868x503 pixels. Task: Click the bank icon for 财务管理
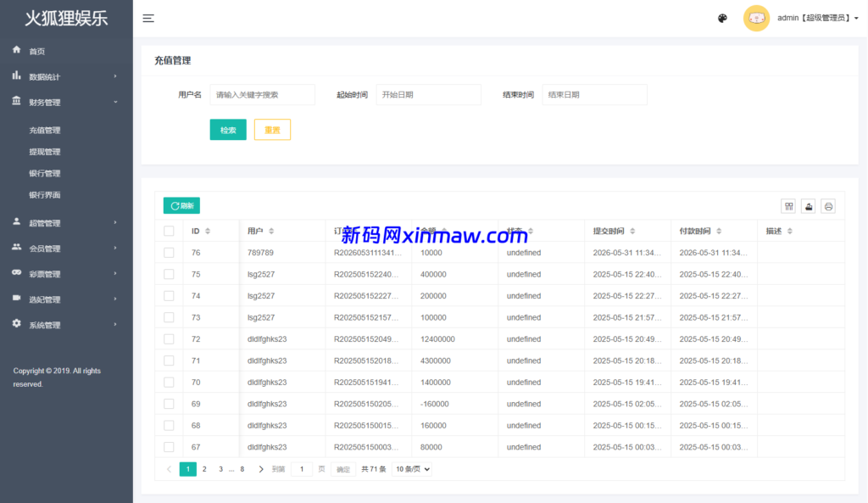click(17, 101)
